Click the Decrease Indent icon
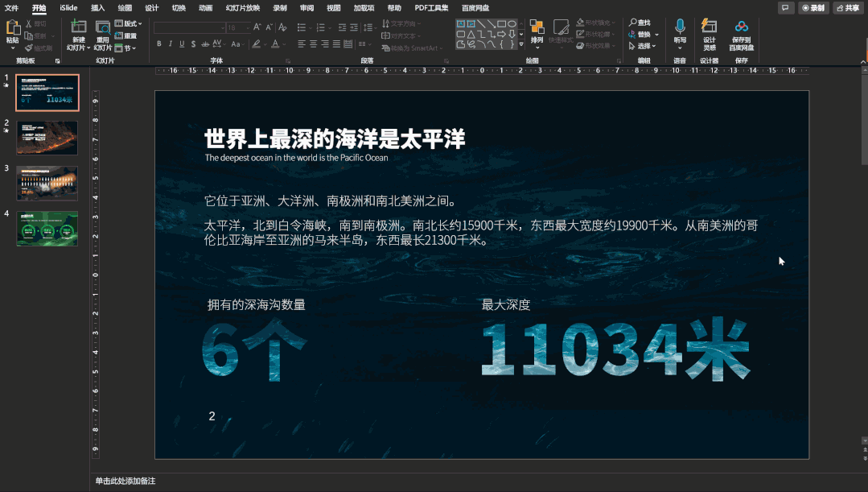The width and height of the screenshot is (868, 492). [x=342, y=27]
